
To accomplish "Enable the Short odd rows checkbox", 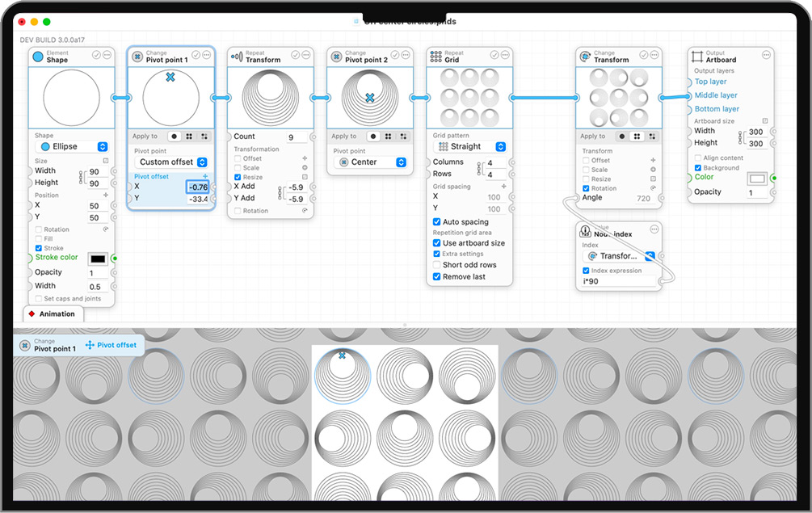I will (x=437, y=265).
